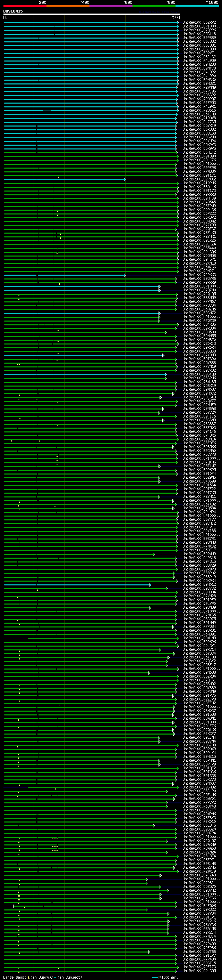The image size is (222, 980).
Task: Select the UniRef100_B9HFS9 label
Action: coord(199,198)
